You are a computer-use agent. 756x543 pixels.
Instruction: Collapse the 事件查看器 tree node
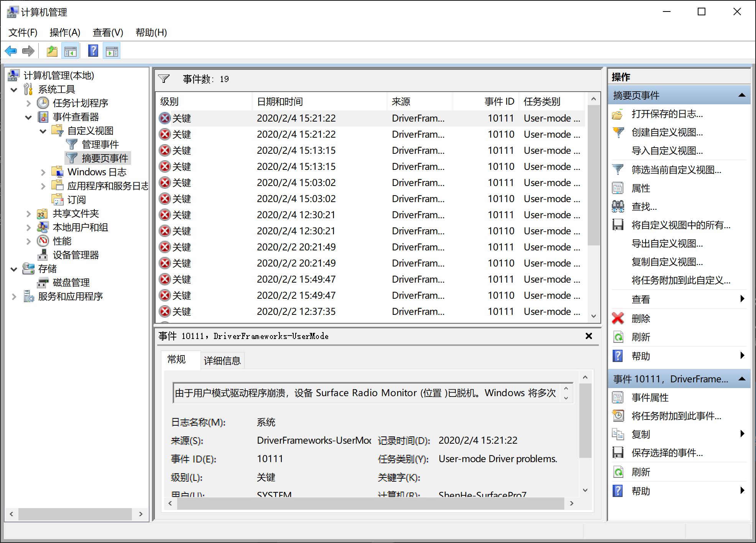28,117
